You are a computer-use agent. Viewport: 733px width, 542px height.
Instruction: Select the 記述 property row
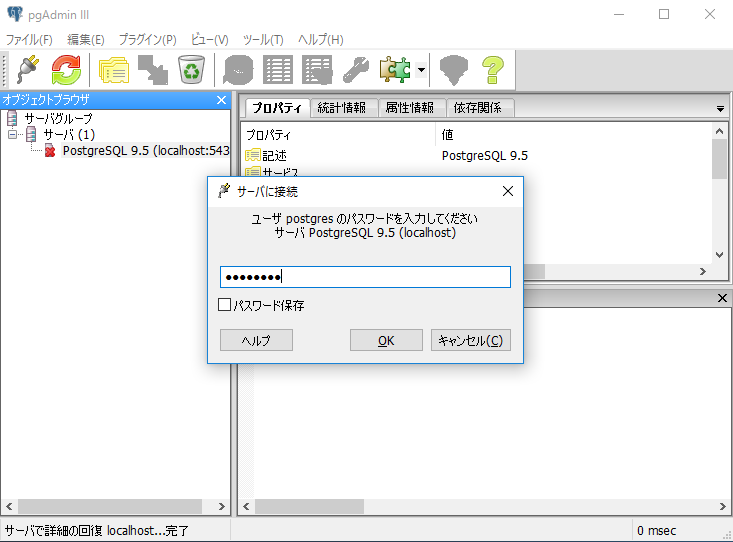click(x=477, y=155)
